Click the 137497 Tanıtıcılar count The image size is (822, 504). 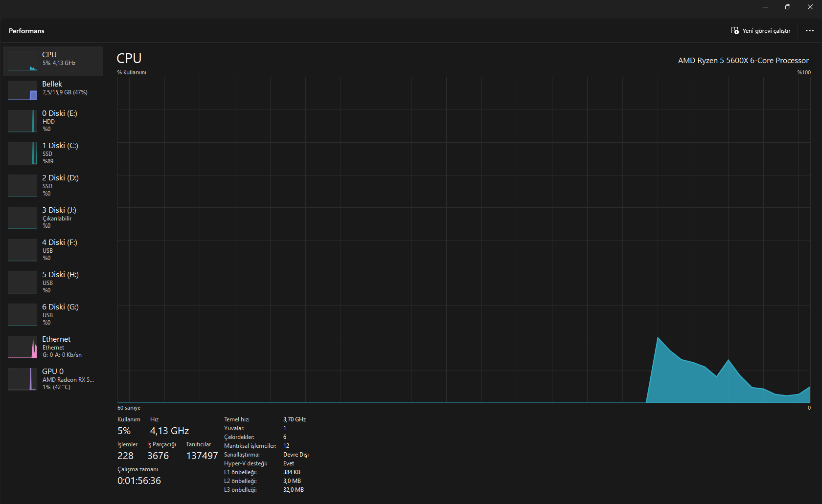[x=202, y=456]
